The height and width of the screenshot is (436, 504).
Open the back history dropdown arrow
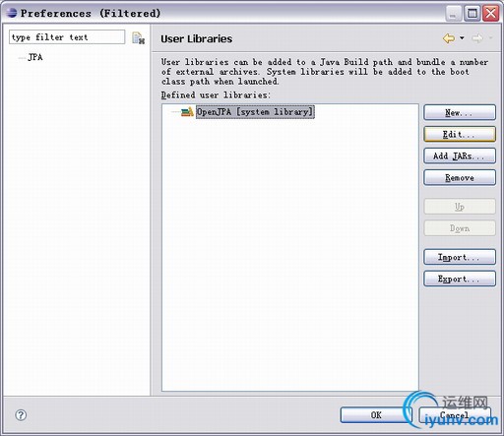pyautogui.click(x=462, y=38)
